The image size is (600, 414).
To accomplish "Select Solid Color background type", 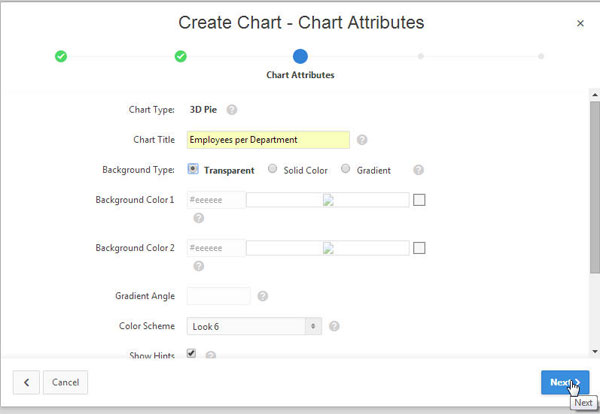I will pyautogui.click(x=273, y=169).
